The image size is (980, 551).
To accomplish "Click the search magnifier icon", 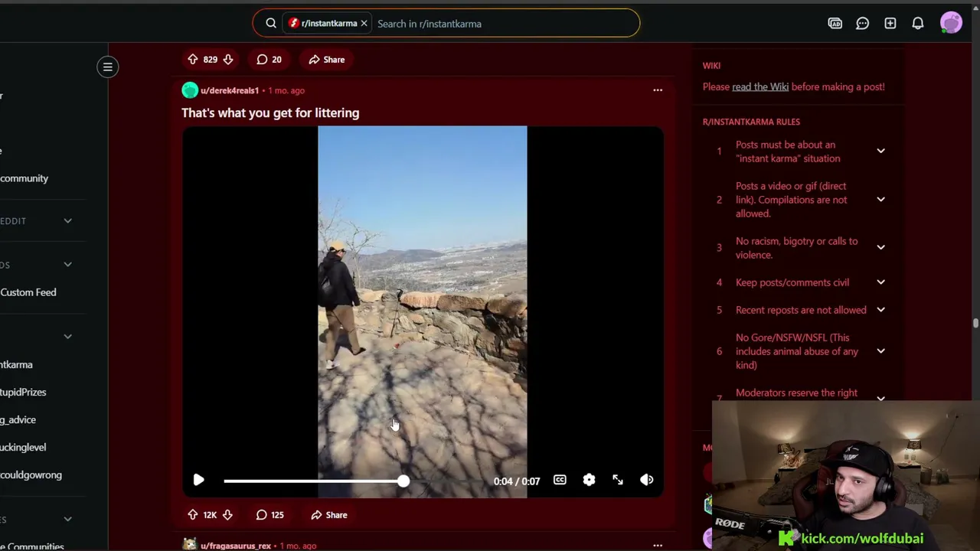I will (x=271, y=24).
